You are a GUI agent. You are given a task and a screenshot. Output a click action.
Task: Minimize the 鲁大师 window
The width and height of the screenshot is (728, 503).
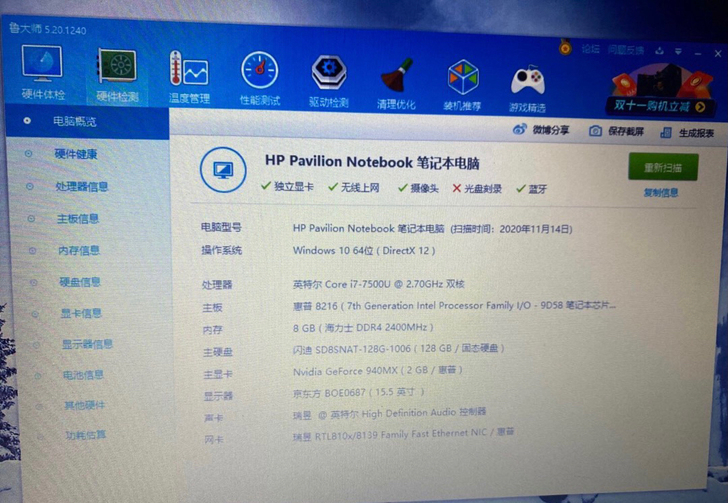(x=697, y=53)
